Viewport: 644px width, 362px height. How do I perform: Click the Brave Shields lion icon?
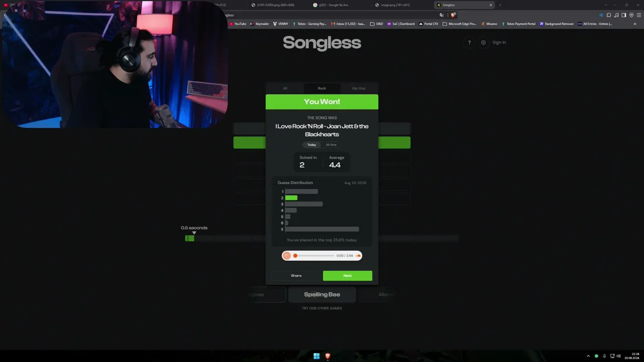click(x=453, y=15)
